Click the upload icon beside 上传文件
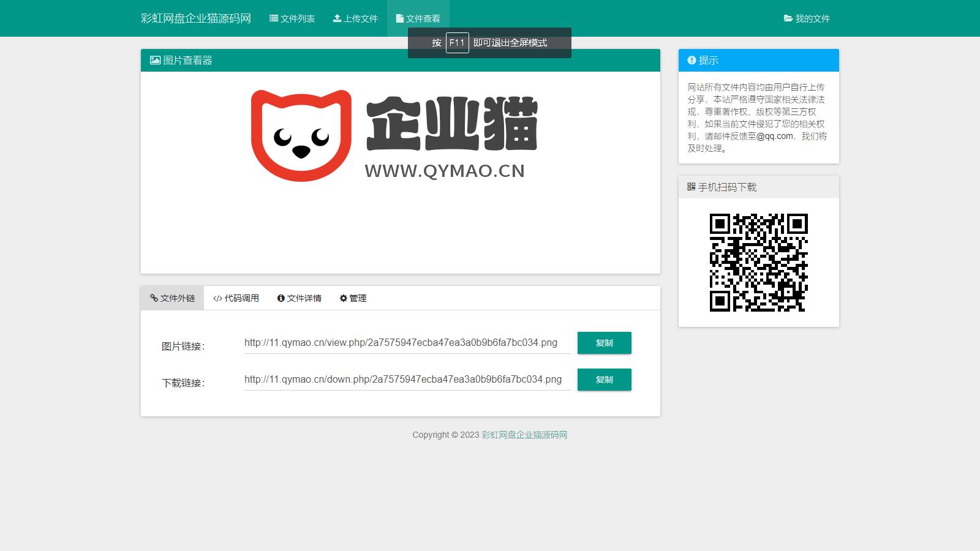Image resolution: width=980 pixels, height=551 pixels. [337, 18]
